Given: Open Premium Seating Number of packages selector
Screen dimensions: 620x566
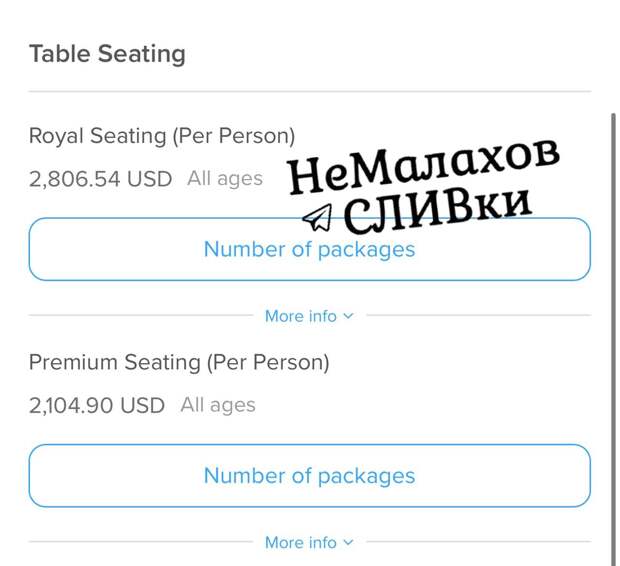Looking at the screenshot, I should tap(310, 475).
